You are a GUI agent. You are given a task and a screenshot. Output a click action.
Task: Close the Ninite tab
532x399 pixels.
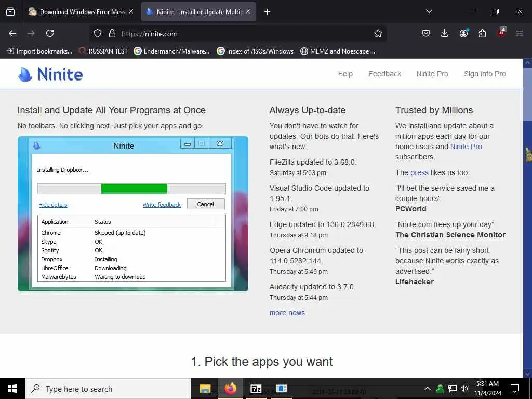(x=248, y=11)
